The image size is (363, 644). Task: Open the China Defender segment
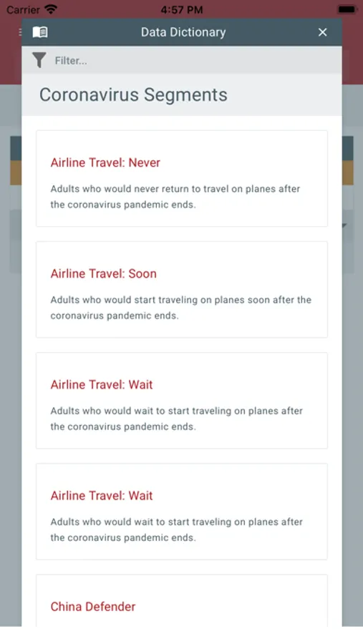coord(182,600)
